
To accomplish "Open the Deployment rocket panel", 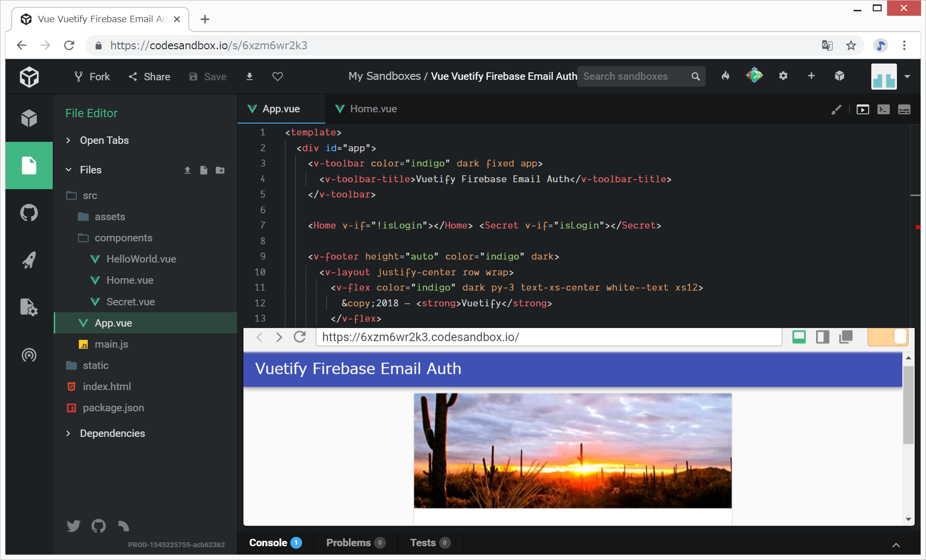I will (29, 260).
